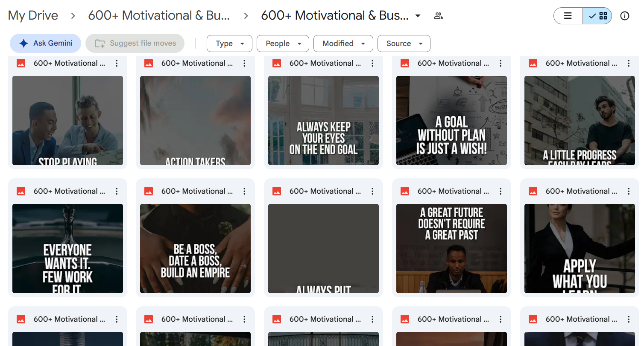Select the grid layout view

(597, 16)
